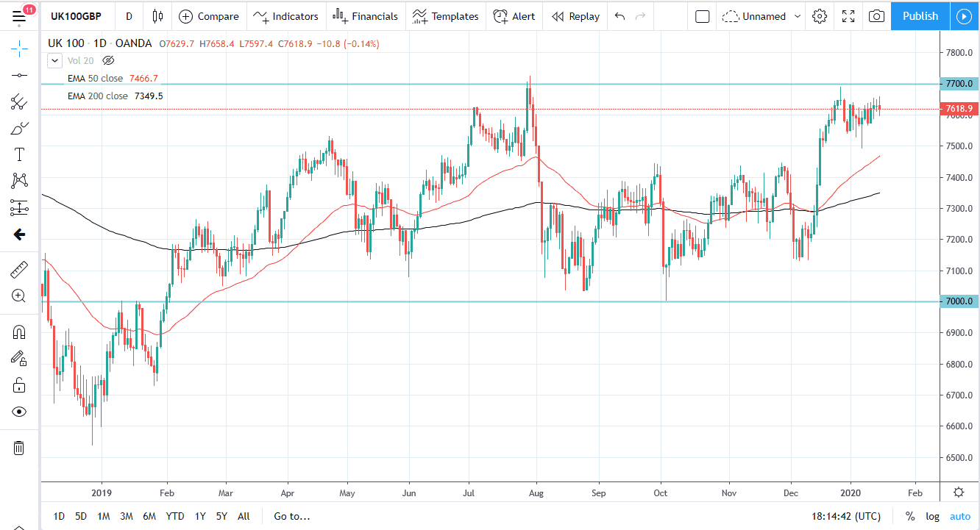Select the Text annotation tool
980x530 pixels.
(19, 154)
